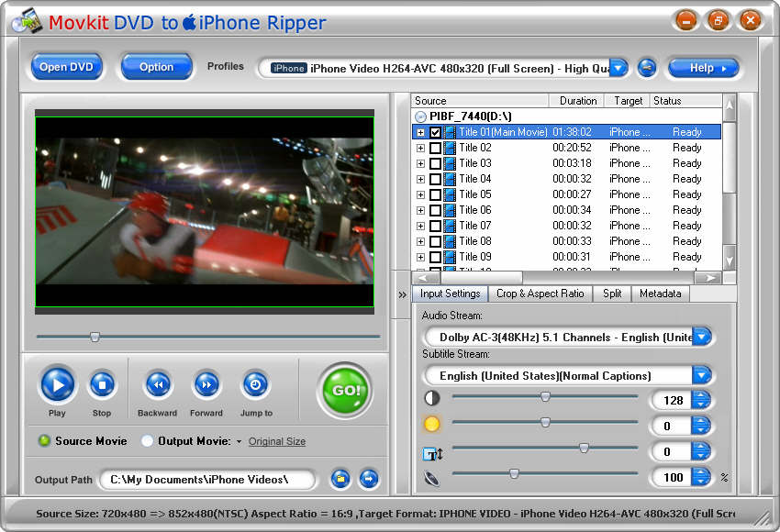
Task: Click the film icon of Title 02
Action: [450, 148]
